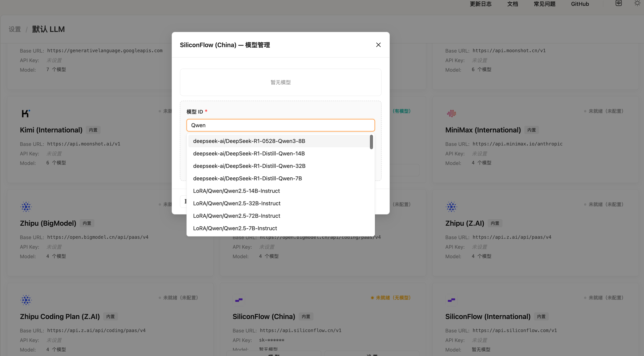Open the MiniMax (International) provider card title
Image resolution: width=644 pixels, height=356 pixels.
[483, 130]
